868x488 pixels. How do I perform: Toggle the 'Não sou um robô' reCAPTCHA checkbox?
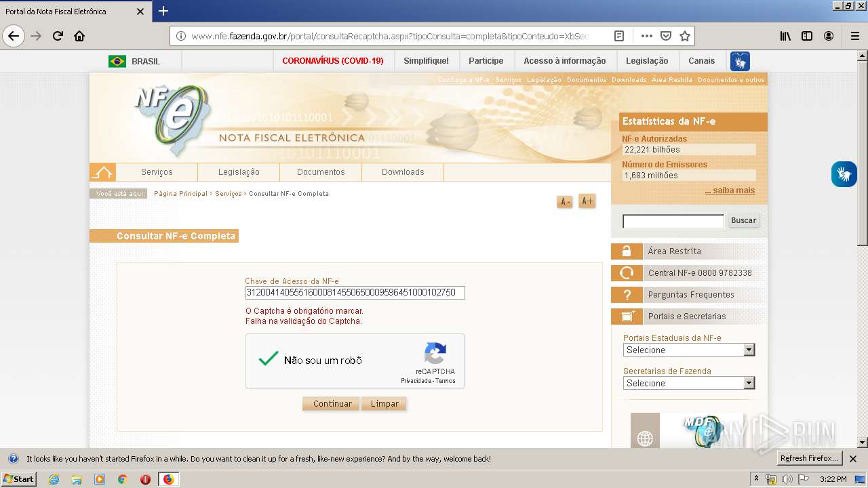tap(269, 360)
